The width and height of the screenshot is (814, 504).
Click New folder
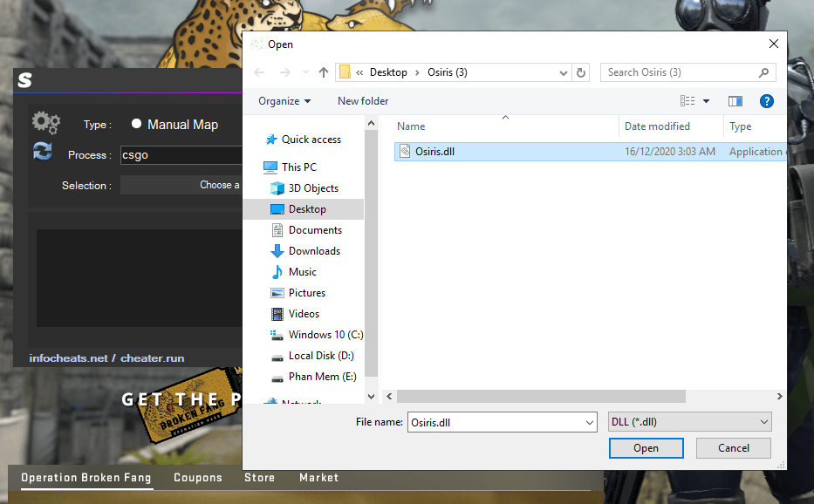pos(363,100)
